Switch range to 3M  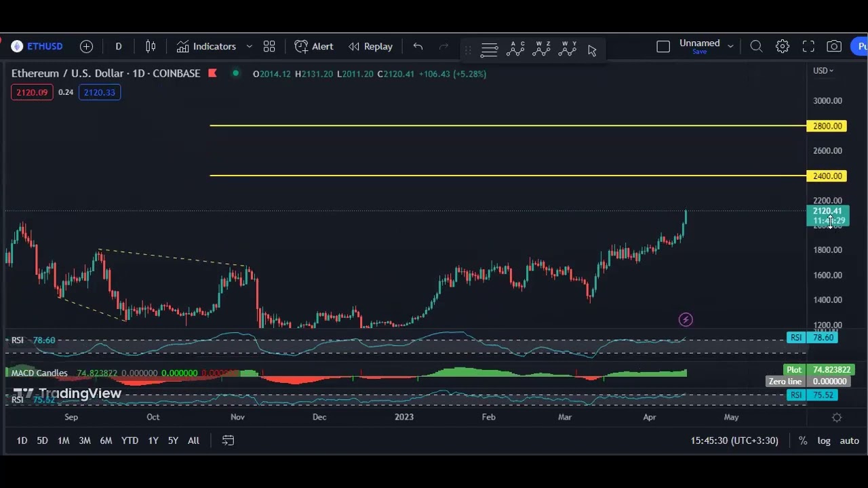pos(85,441)
